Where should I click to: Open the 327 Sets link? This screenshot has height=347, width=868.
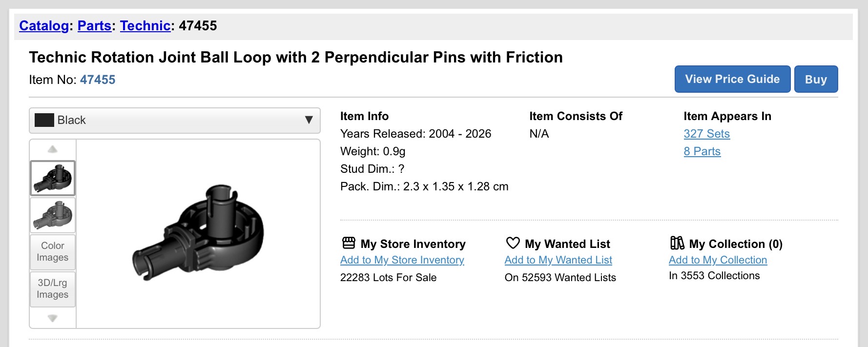pyautogui.click(x=706, y=134)
